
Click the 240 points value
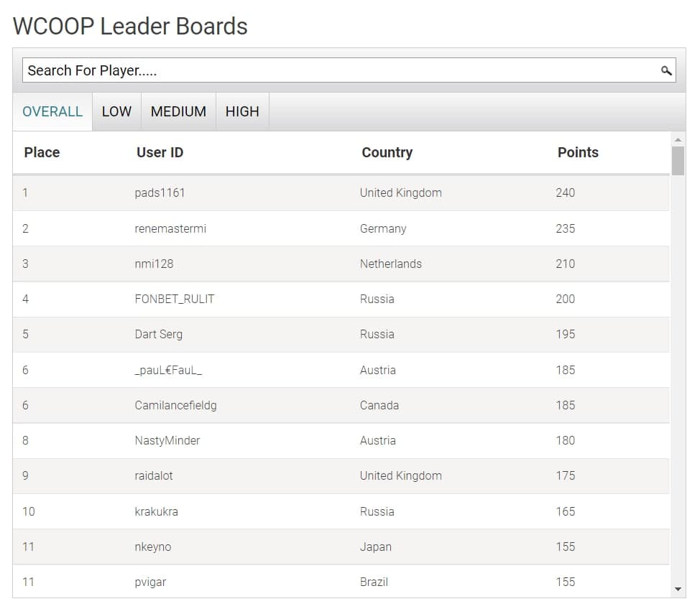pyautogui.click(x=565, y=192)
